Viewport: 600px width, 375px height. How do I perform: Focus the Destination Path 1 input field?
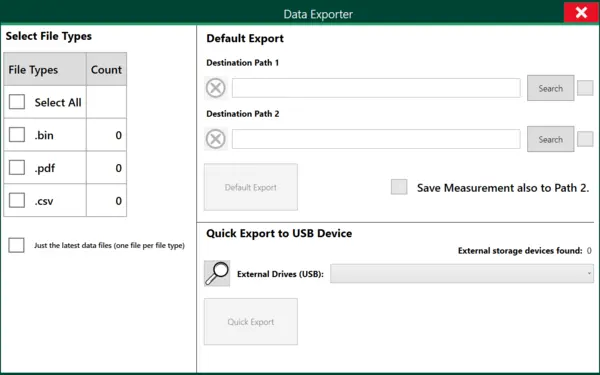pos(376,88)
